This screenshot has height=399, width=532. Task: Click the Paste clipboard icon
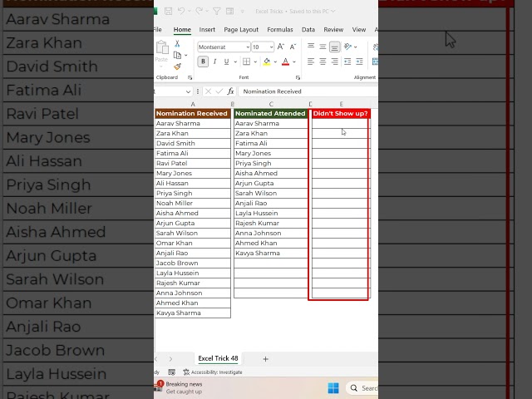(x=162, y=47)
